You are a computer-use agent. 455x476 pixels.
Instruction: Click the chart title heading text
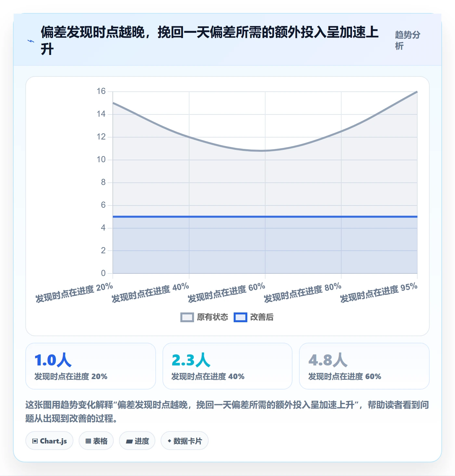pyautogui.click(x=210, y=41)
